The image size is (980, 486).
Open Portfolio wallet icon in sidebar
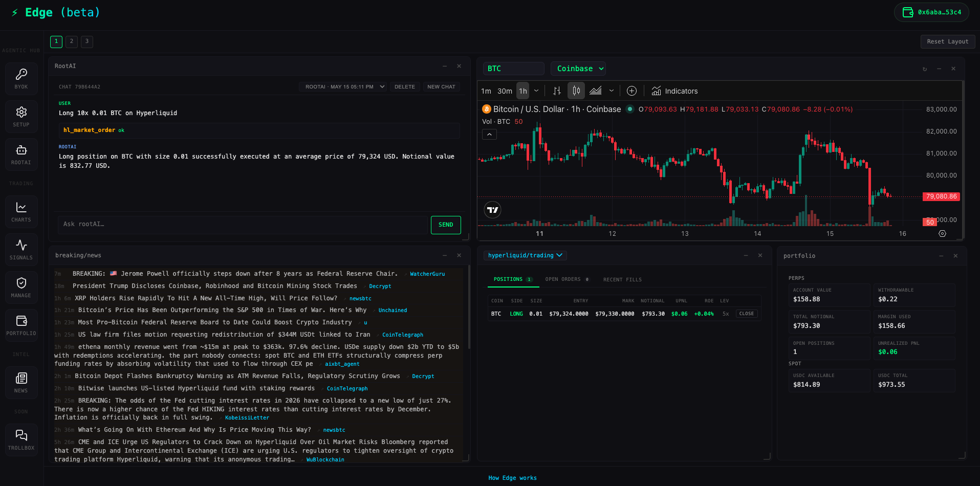click(x=21, y=325)
